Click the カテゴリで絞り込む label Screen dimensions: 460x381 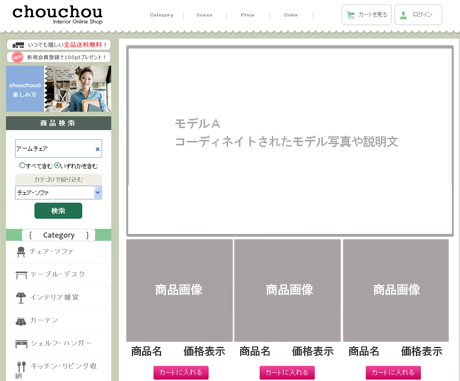click(x=59, y=179)
